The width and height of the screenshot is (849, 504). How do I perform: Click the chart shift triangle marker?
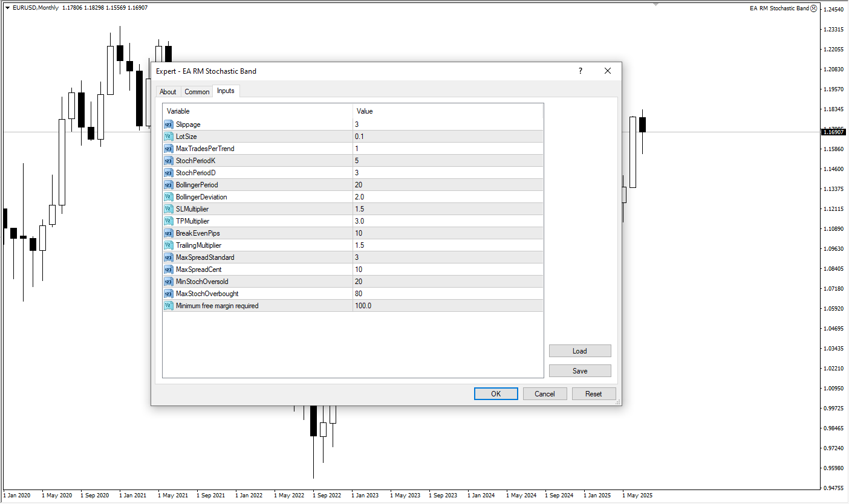655,5
